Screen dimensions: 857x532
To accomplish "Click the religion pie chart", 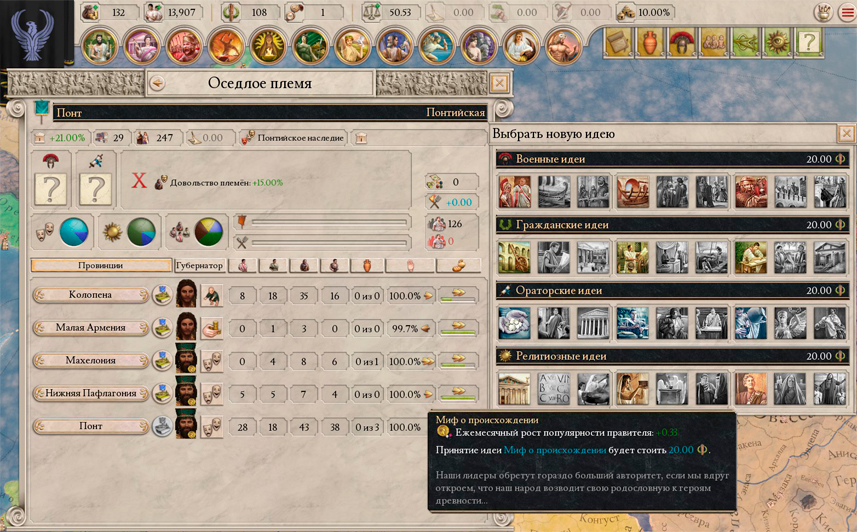I will [141, 232].
